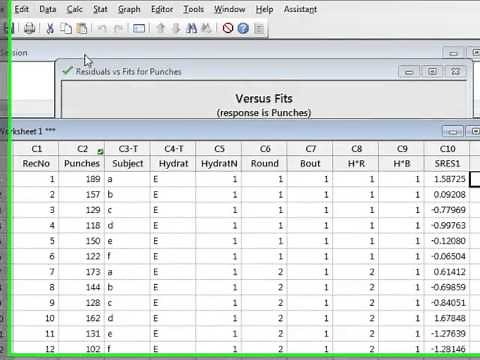Image resolution: width=480 pixels, height=360 pixels.
Task: Click the Replace binoculars-with-pencil icon
Action: [x=207, y=28]
